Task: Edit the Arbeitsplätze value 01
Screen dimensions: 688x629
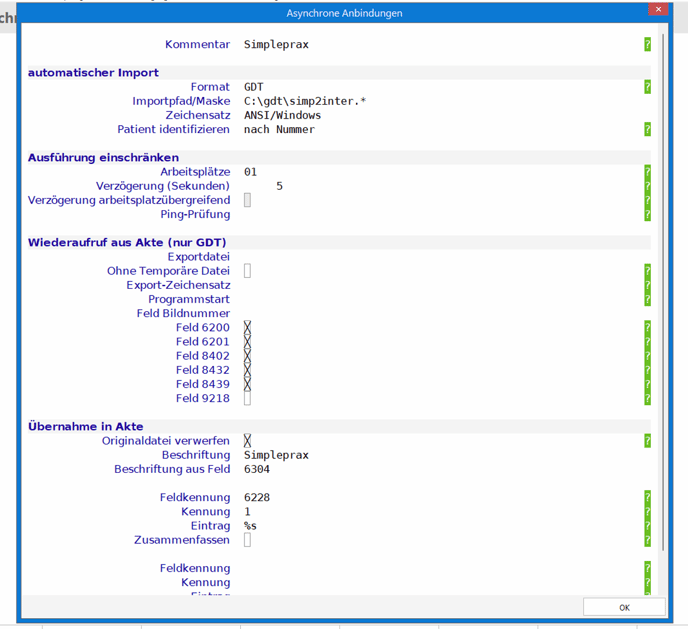Action: coord(251,172)
